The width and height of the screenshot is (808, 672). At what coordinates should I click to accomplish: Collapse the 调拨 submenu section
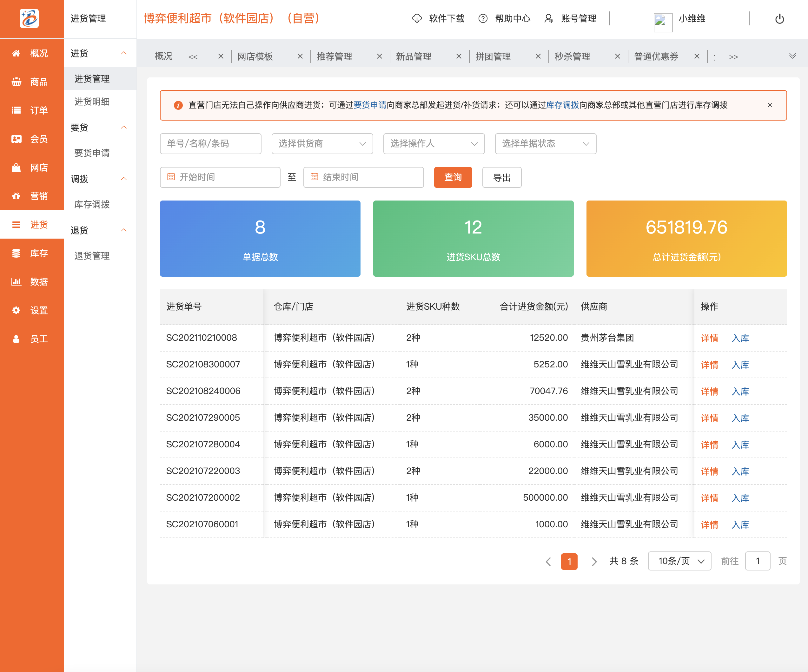(123, 179)
